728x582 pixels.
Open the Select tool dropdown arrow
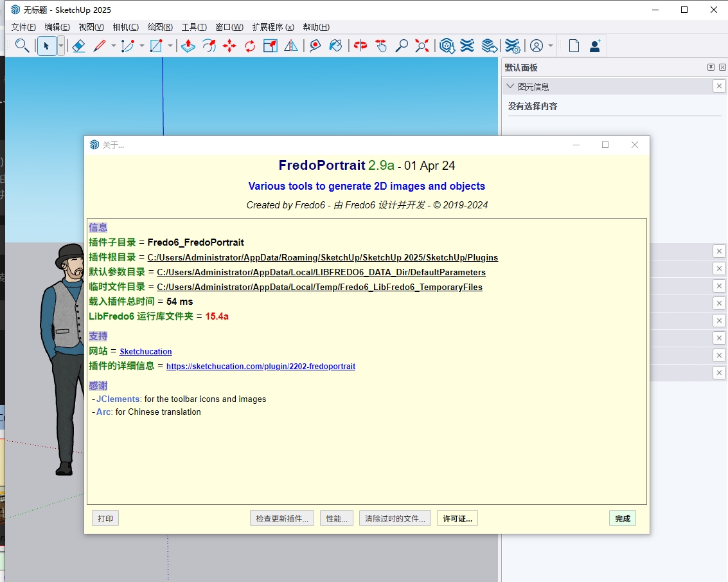(x=61, y=46)
